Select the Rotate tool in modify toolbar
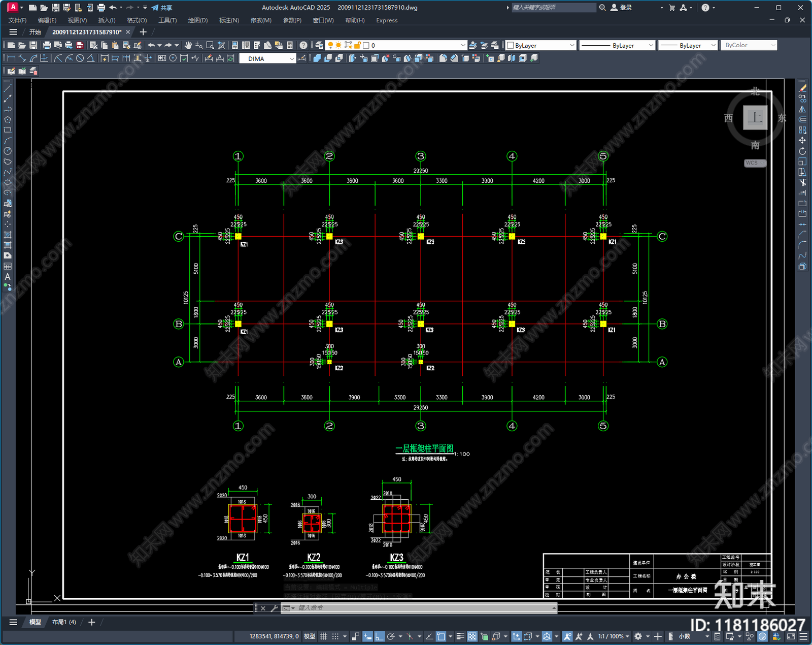This screenshot has width=812, height=645. [802, 151]
